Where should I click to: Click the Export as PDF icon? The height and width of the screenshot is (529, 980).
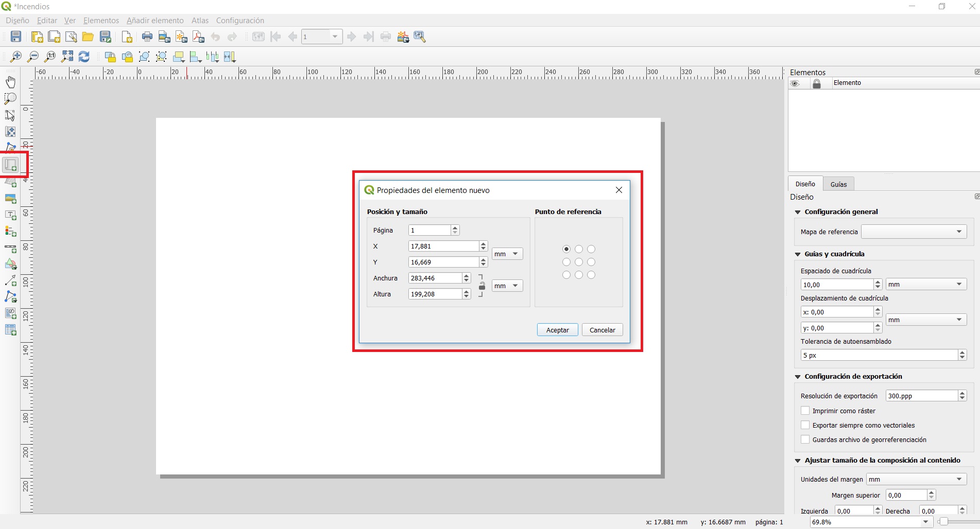(x=198, y=37)
